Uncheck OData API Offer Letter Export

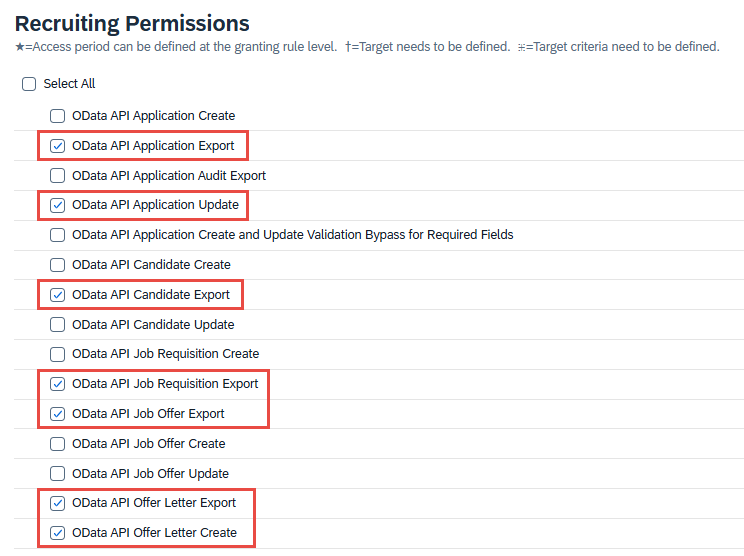click(58, 503)
